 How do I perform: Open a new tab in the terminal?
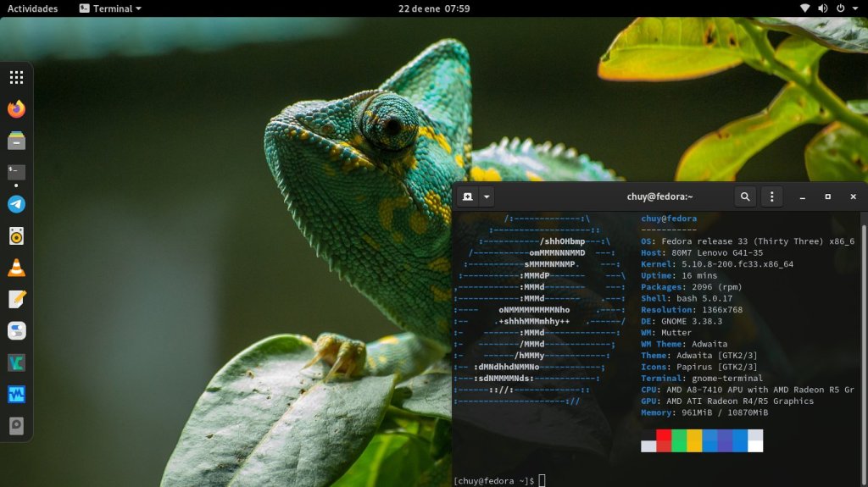point(467,196)
